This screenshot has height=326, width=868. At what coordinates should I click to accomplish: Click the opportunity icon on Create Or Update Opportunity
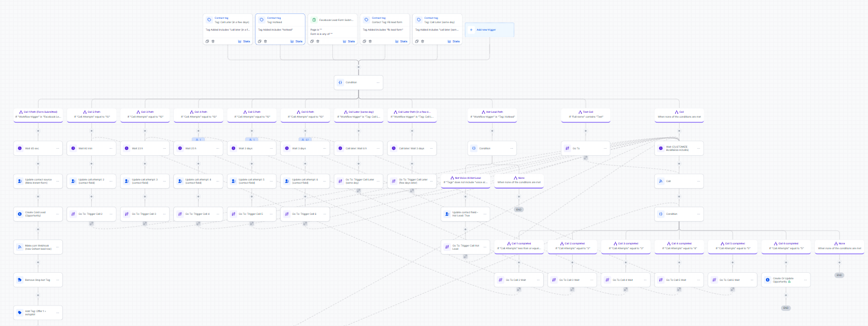768,280
